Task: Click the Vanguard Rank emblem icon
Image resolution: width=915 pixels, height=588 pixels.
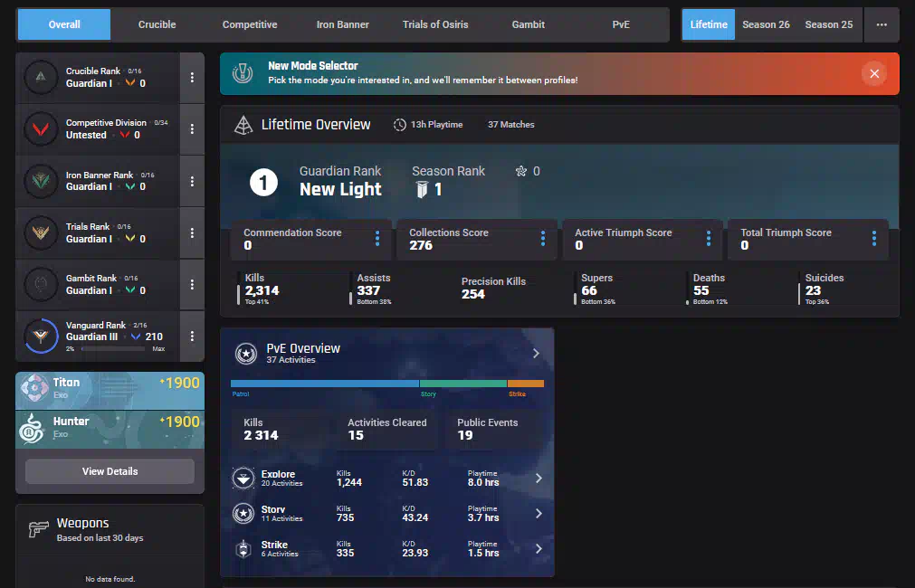Action: 41,336
